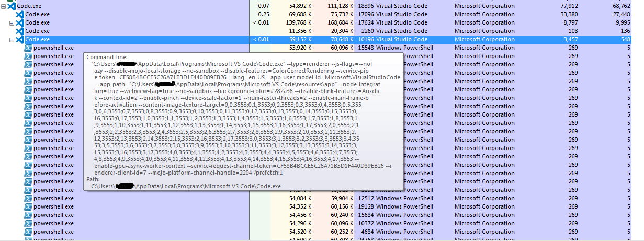
Task: Click CPU value 0.25
Action: point(264,14)
